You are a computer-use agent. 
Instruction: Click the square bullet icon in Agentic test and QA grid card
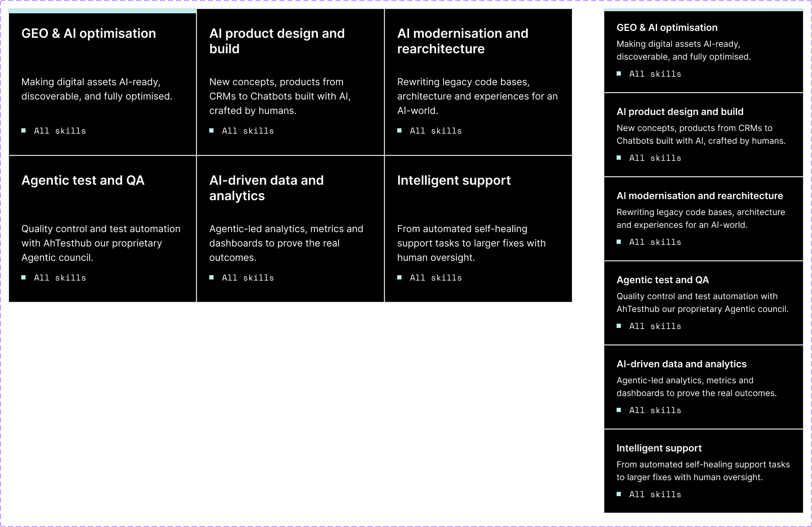pyautogui.click(x=23, y=277)
